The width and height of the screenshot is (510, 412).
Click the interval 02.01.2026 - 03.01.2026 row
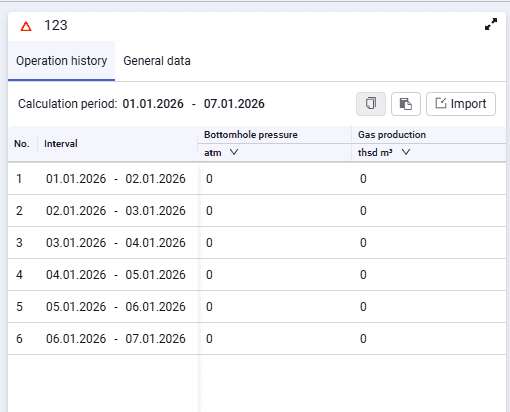116,211
